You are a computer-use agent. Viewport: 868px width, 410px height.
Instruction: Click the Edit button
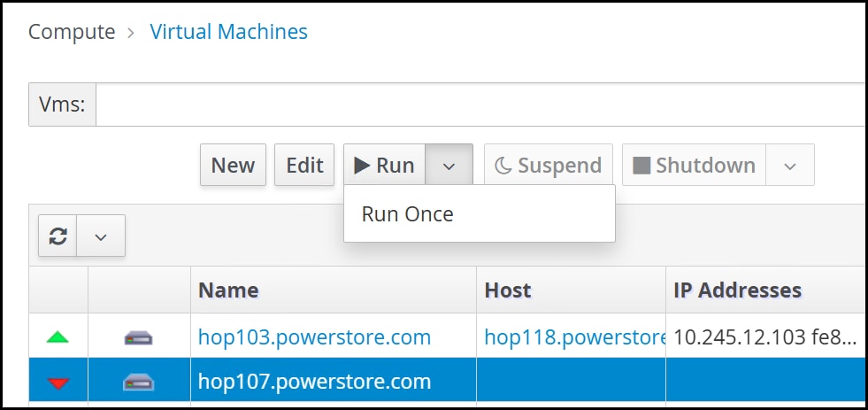[x=304, y=165]
